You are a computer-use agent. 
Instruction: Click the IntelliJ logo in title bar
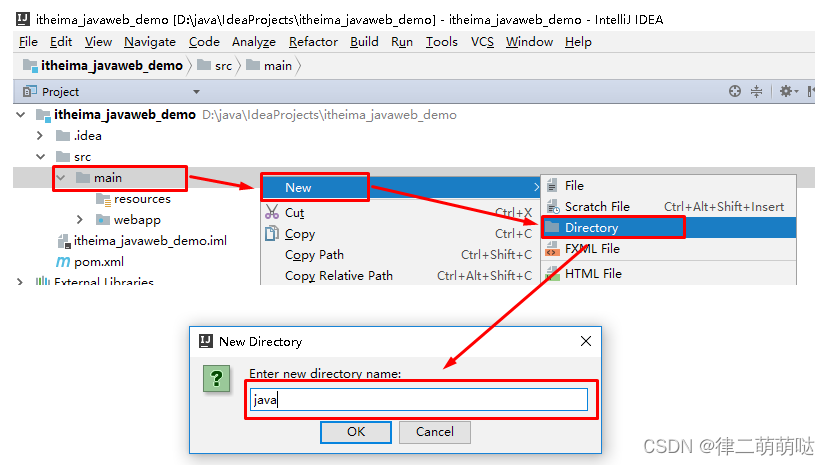point(23,20)
